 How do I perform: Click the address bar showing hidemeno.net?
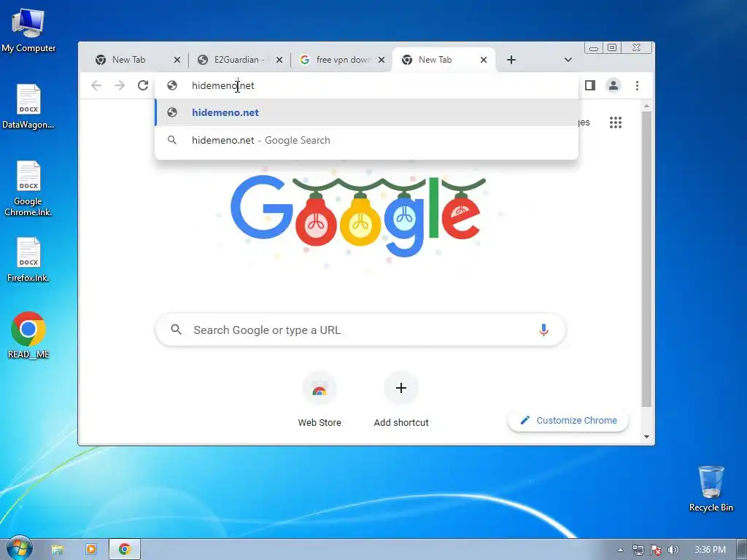coord(367,86)
